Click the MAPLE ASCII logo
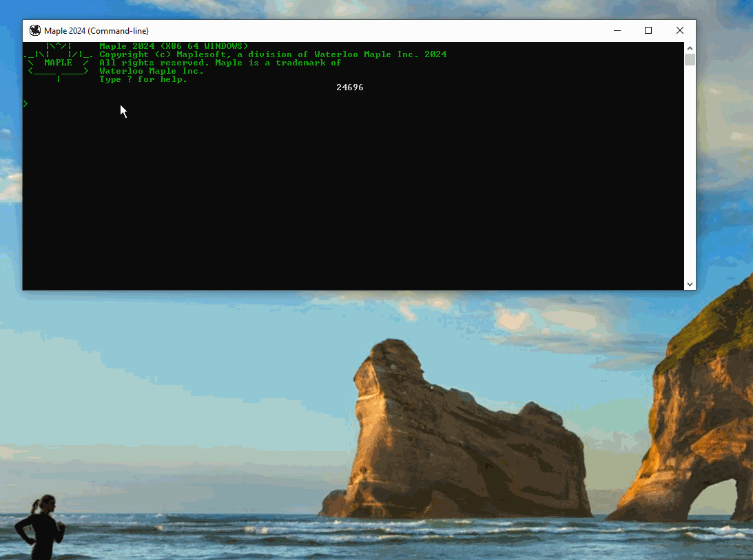753x560 pixels. pyautogui.click(x=58, y=63)
